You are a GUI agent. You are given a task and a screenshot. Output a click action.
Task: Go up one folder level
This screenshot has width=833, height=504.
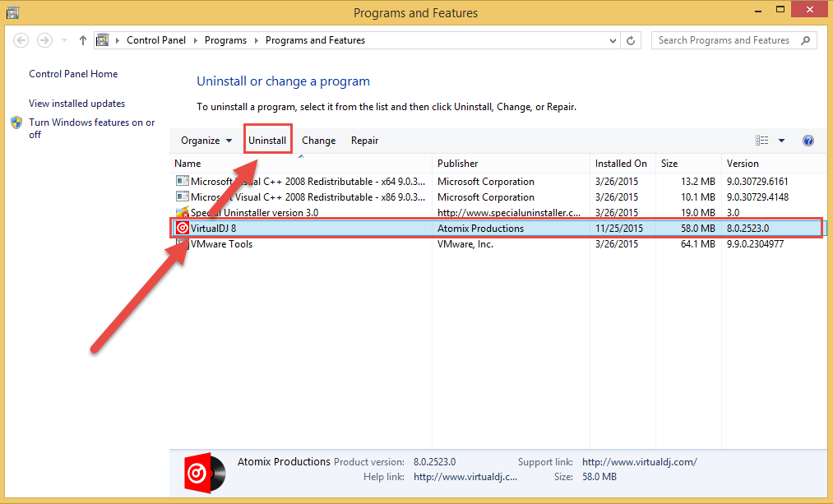82,40
